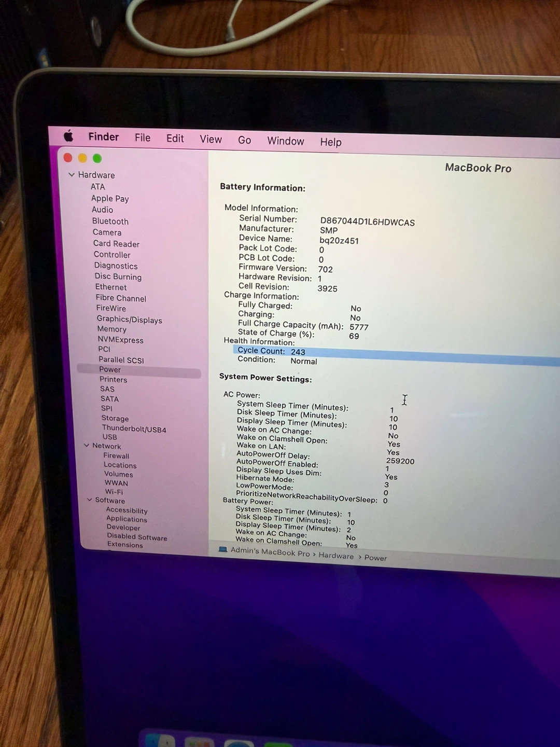Select Camera in the sidebar
560x747 pixels.
click(107, 232)
